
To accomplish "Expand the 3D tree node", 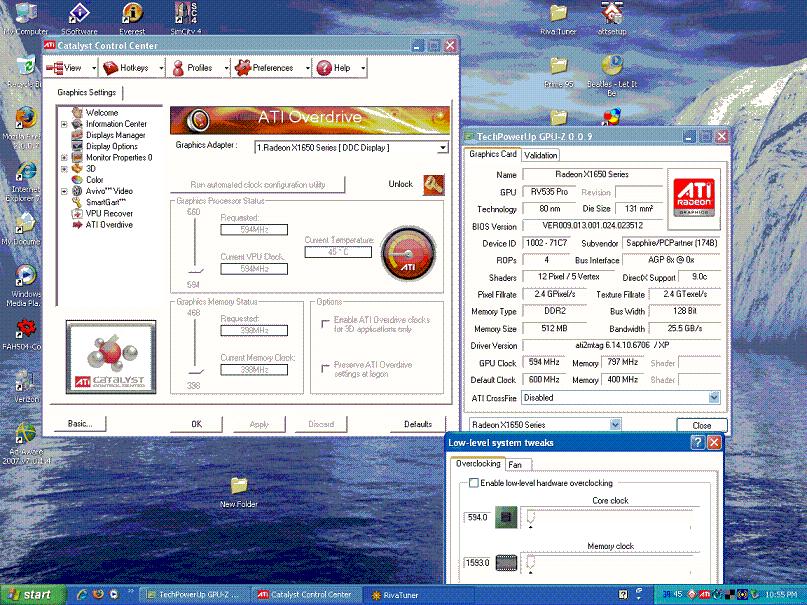I will [64, 169].
